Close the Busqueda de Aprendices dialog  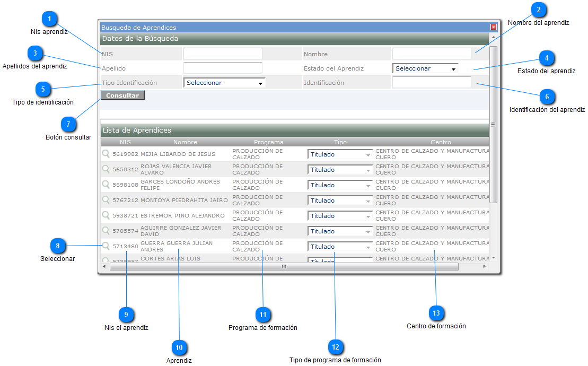pos(494,27)
